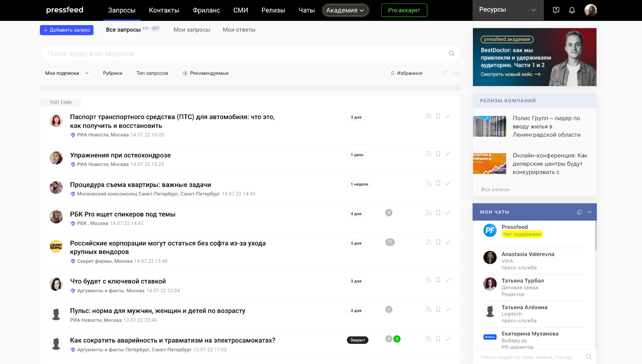642x364 pixels.
Task: Mark the ПТС passport request as read
Action: point(448,116)
